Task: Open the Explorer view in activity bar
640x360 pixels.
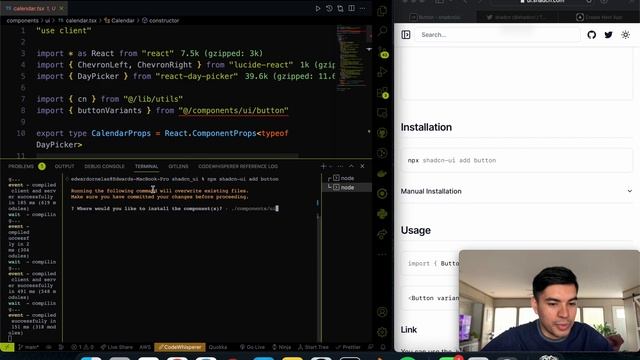Action: 382,11
